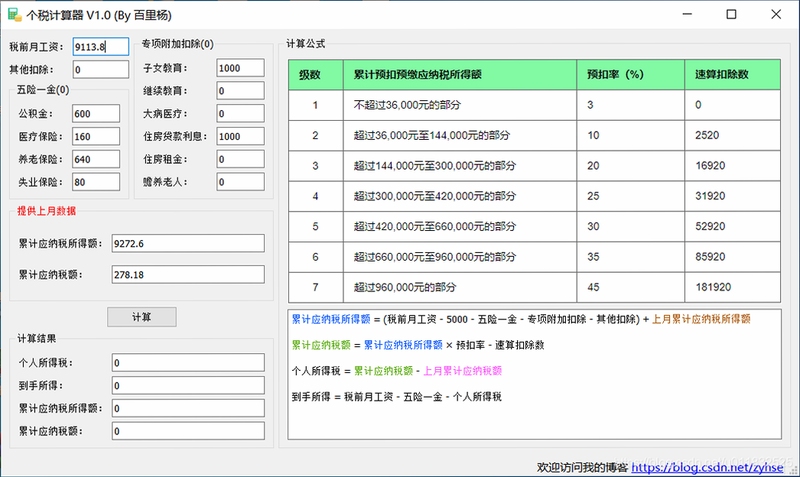Click last month's 累计应纳税所得额 field 9272.6

point(188,243)
